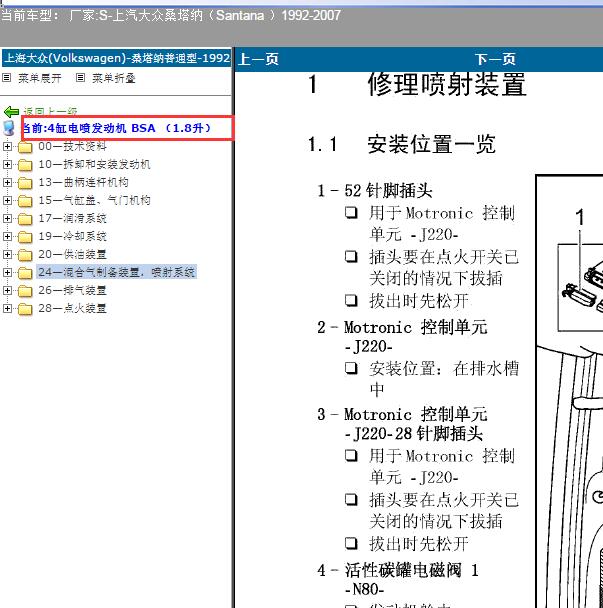Open 13—曲柄连杆机构 tree item
This screenshot has height=608, width=603.
(83, 182)
